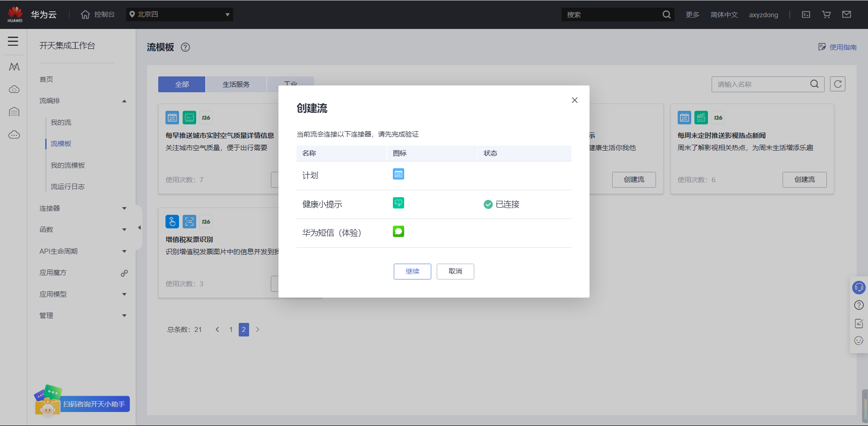The width and height of the screenshot is (868, 426).
Task: Click the 计划 connector icon in the dialog
Action: click(398, 174)
